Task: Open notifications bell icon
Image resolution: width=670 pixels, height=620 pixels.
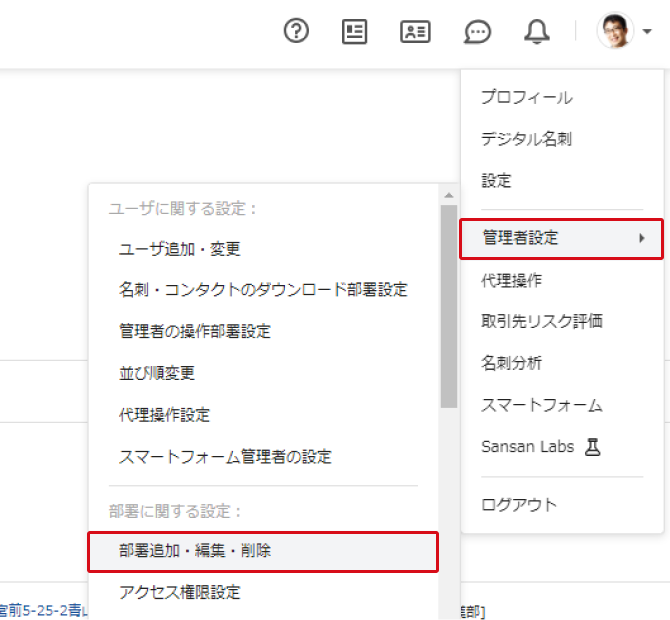Action: (x=537, y=31)
